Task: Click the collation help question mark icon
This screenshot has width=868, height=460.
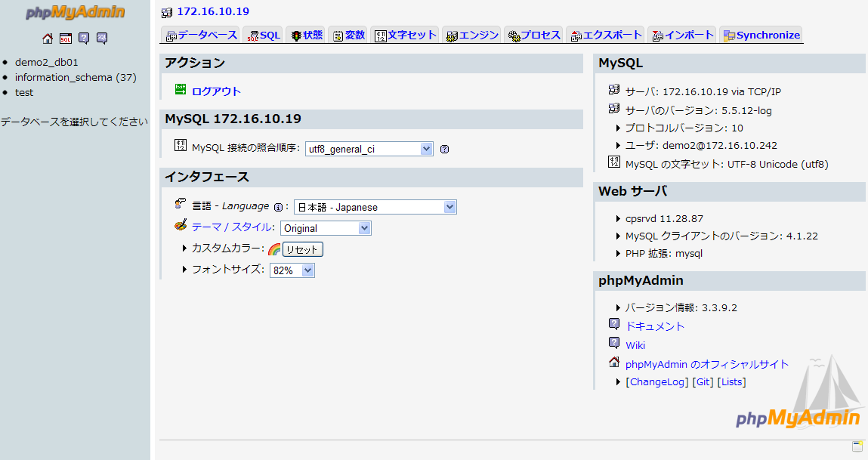Action: pyautogui.click(x=444, y=149)
